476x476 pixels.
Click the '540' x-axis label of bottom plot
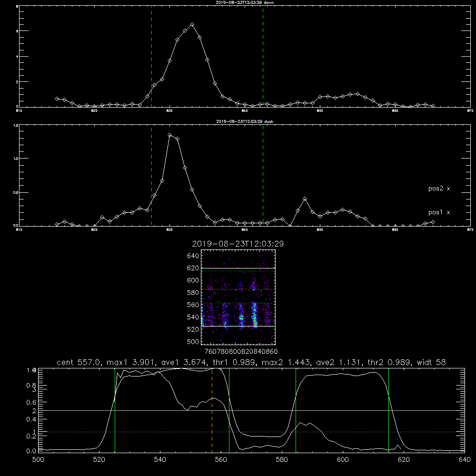(160, 460)
